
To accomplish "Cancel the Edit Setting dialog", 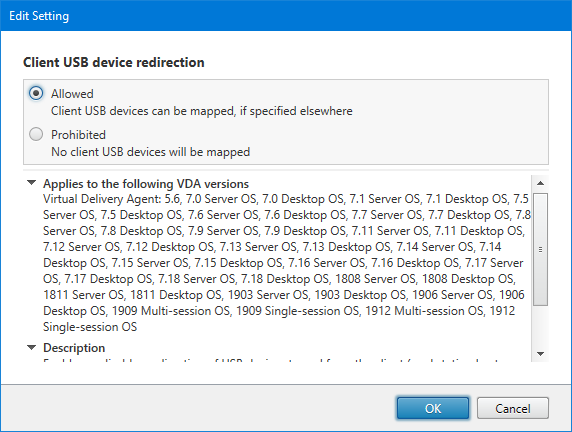I will pos(513,408).
